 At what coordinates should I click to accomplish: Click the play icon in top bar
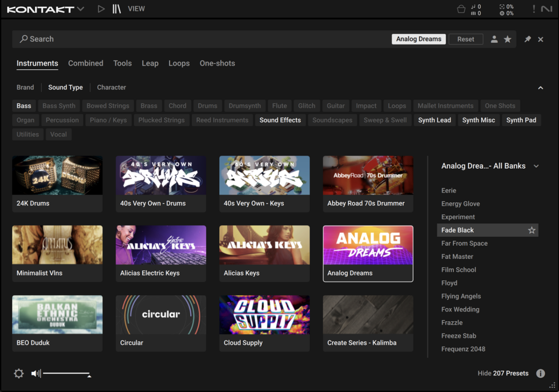click(101, 9)
